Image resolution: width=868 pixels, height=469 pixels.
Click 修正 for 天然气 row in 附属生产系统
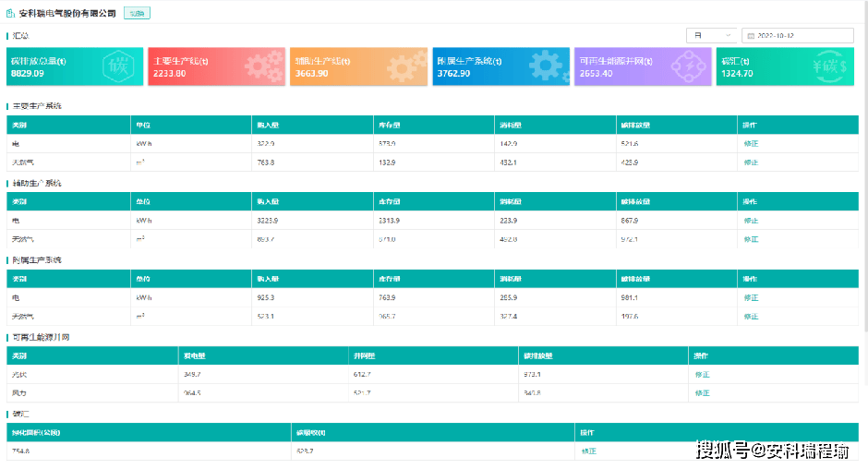pyautogui.click(x=751, y=316)
